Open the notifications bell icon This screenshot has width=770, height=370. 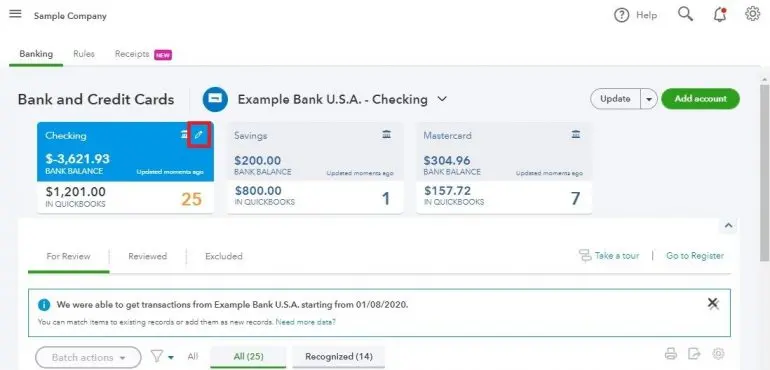pos(720,14)
